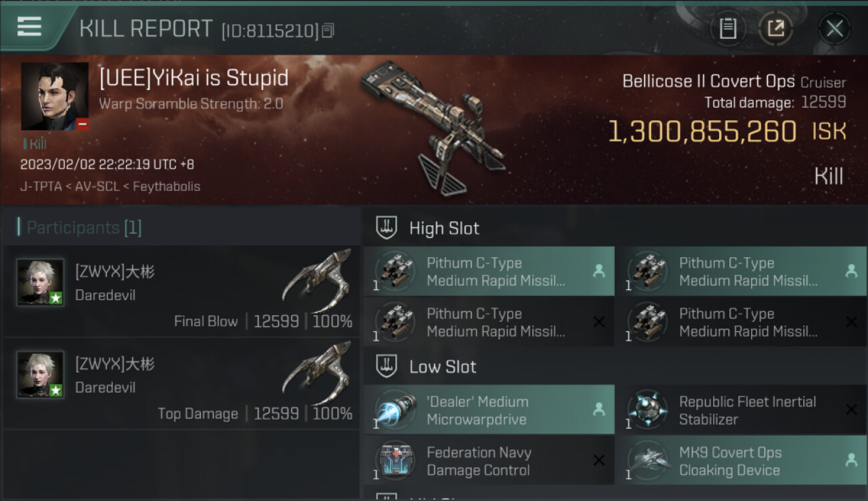Image resolution: width=868 pixels, height=501 pixels.
Task: Close the kill report window
Action: point(834,29)
